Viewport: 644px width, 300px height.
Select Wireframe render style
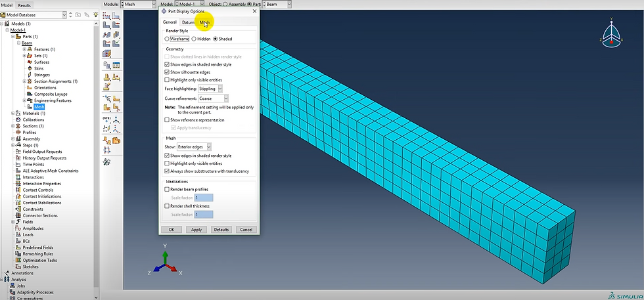pos(167,39)
